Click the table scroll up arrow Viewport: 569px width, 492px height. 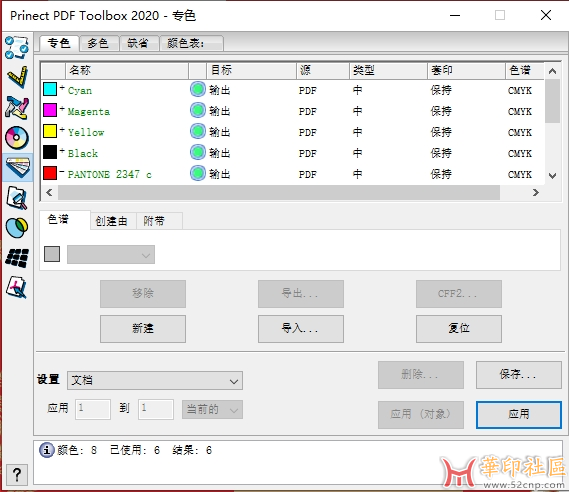[552, 71]
